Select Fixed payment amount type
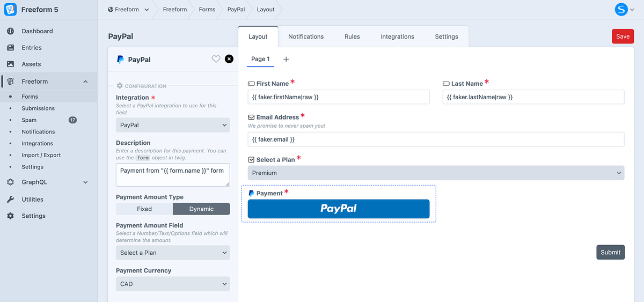Image resolution: width=644 pixels, height=302 pixels. 144,209
